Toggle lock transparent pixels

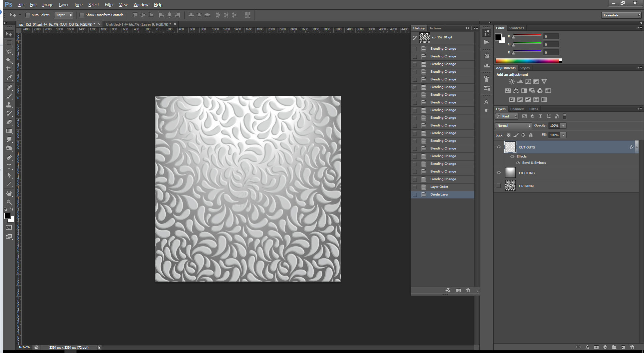click(508, 135)
